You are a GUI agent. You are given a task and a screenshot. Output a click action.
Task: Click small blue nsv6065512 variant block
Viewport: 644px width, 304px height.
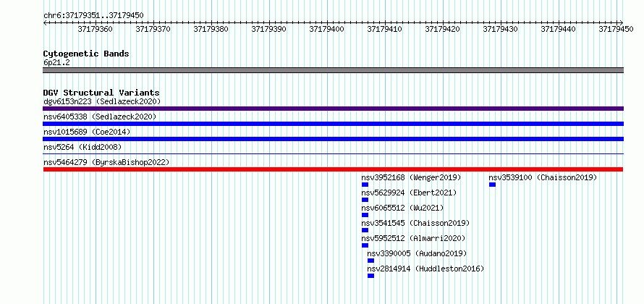click(365, 215)
